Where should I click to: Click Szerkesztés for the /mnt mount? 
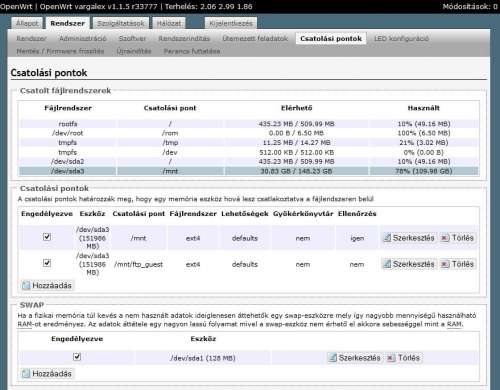[409, 238]
